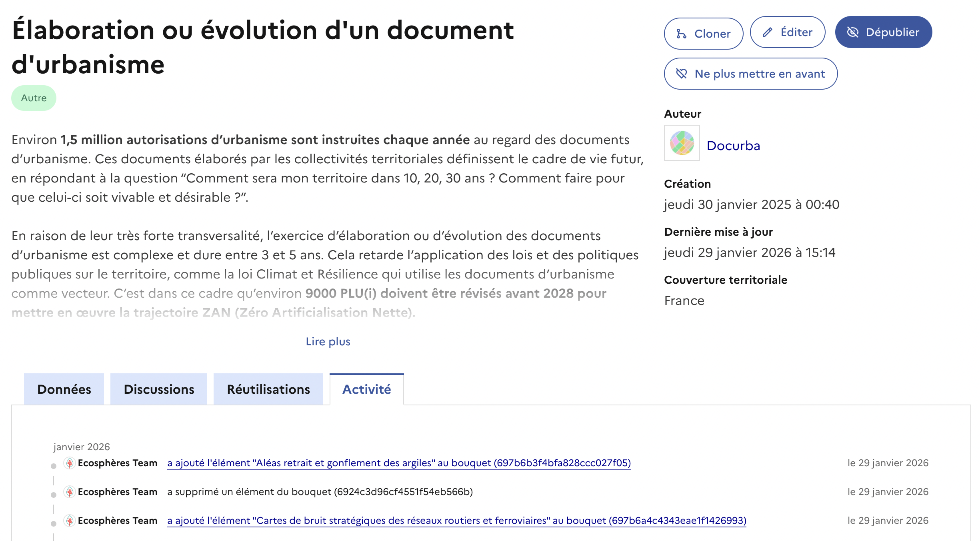This screenshot has width=980, height=541.
Task: Click the Cloner button
Action: click(703, 34)
